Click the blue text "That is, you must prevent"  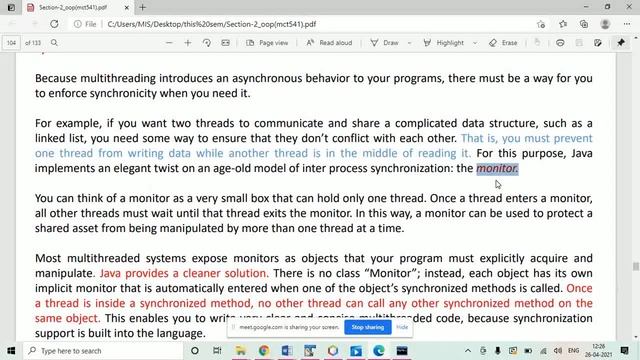pos(527,138)
